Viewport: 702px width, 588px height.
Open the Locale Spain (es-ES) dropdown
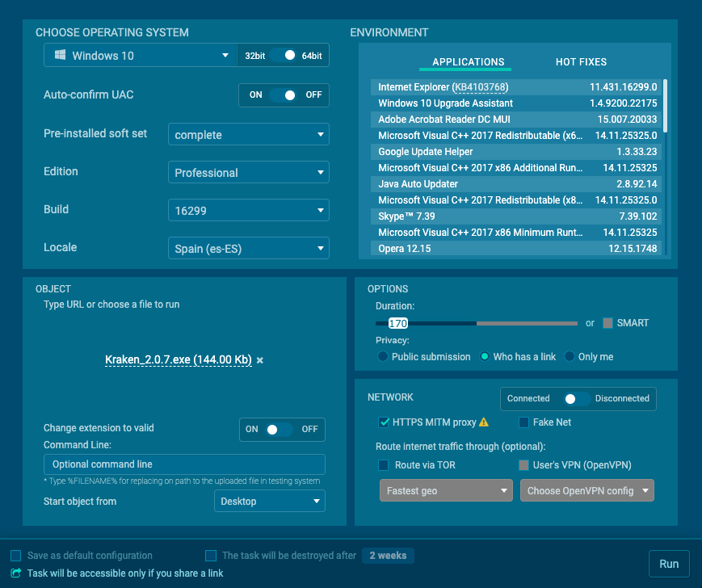[x=249, y=248]
